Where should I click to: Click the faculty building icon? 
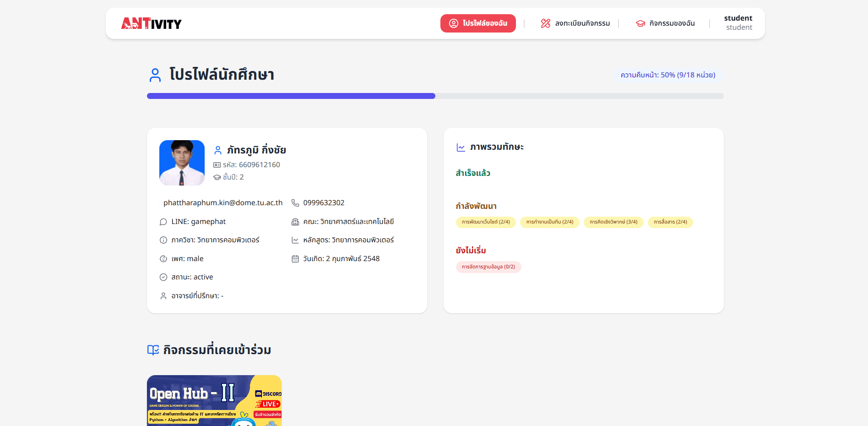point(295,222)
